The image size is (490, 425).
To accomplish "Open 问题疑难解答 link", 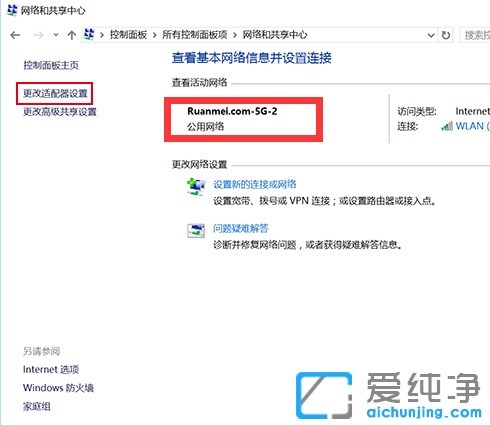I will (x=241, y=228).
